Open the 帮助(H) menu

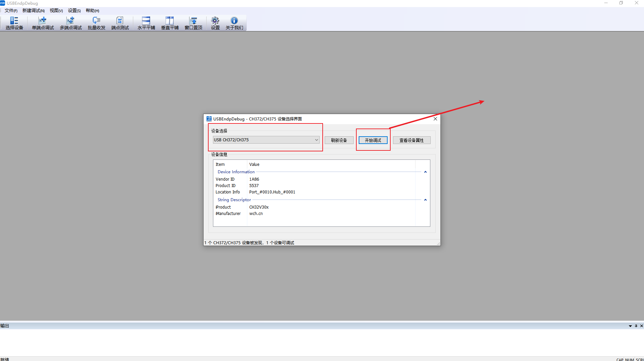pos(92,11)
